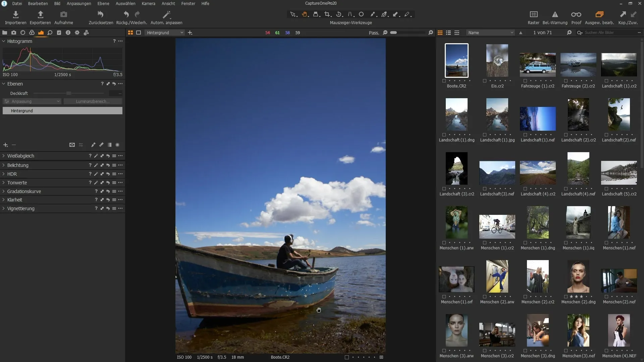
Task: Open the Kamera menu
Action: click(148, 3)
